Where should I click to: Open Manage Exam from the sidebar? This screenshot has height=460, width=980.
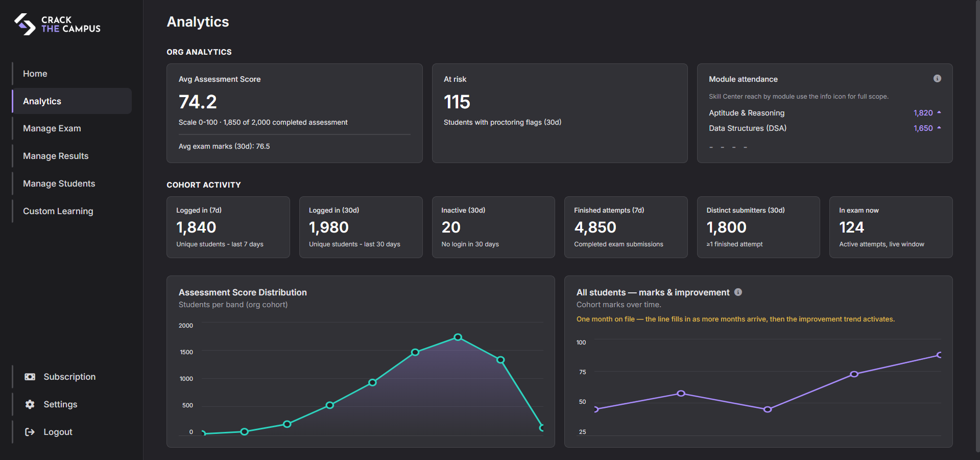(x=52, y=128)
